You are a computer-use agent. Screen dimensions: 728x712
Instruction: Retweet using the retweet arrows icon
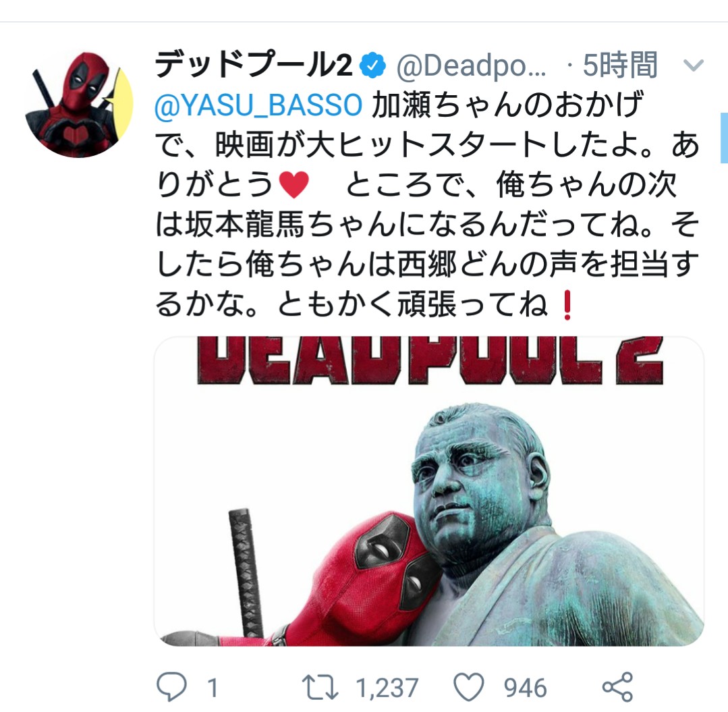320,688
